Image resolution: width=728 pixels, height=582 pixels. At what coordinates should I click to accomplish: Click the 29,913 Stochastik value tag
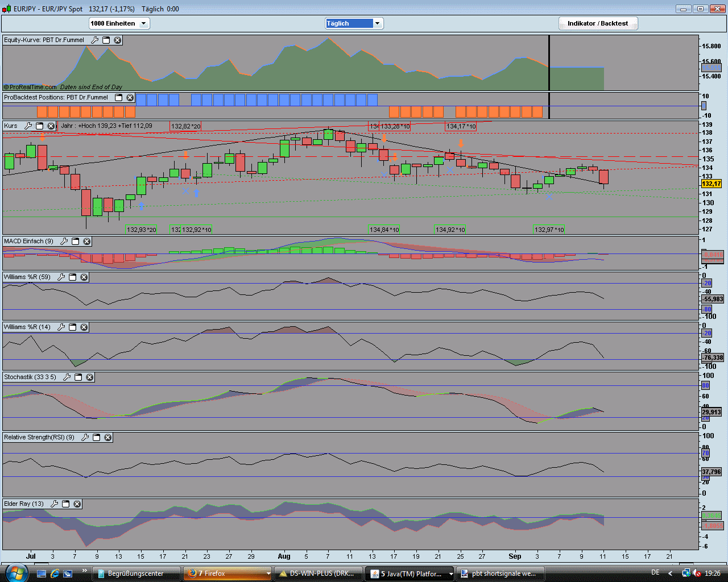[x=712, y=412]
